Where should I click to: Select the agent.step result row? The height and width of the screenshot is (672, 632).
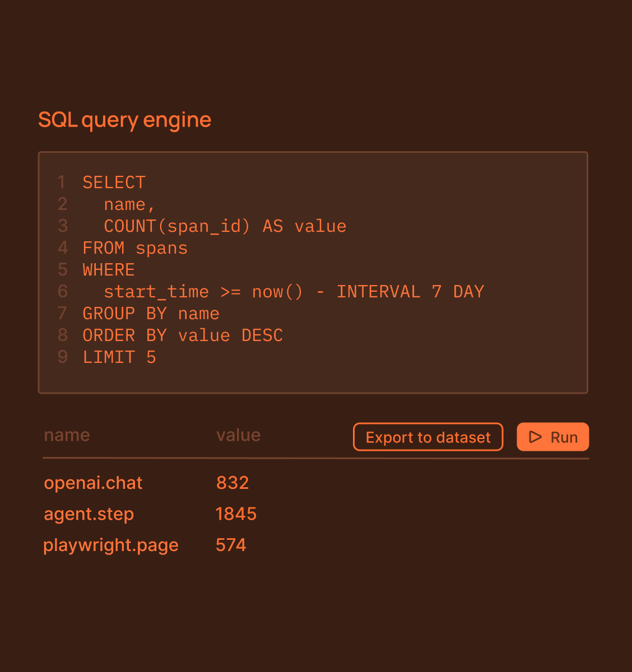89,514
